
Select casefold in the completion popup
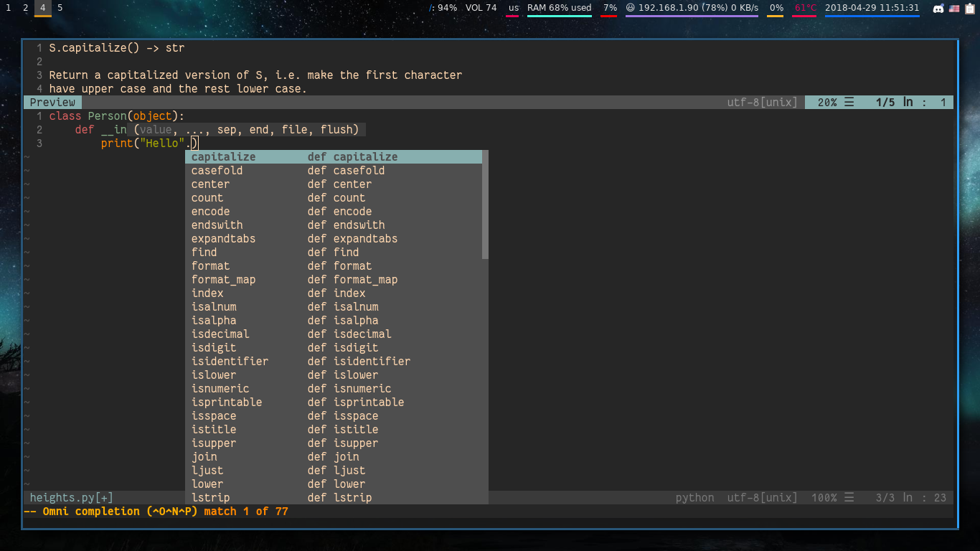coord(217,171)
